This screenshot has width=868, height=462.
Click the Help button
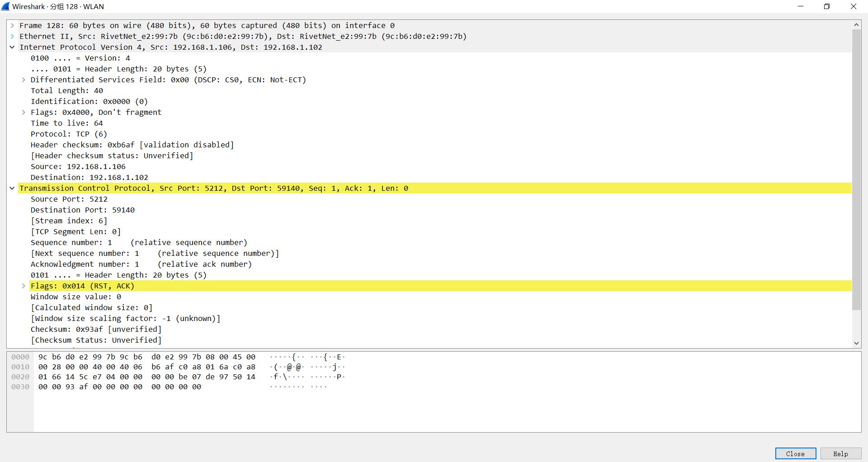point(840,454)
